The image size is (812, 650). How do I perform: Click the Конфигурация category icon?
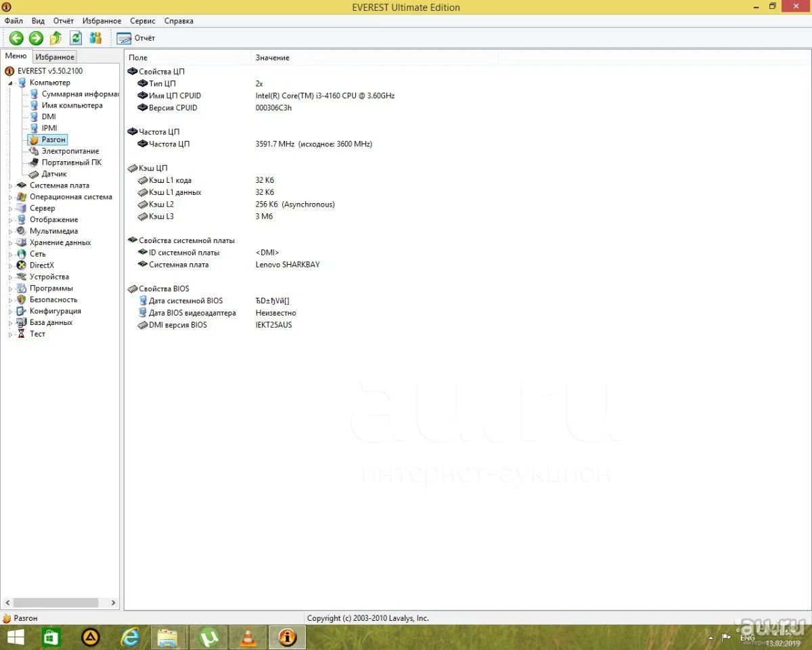[22, 311]
